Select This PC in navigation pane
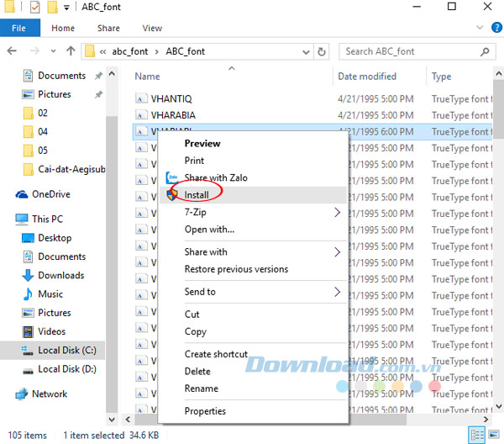Viewport: 504px width, 444px height. 47,219
